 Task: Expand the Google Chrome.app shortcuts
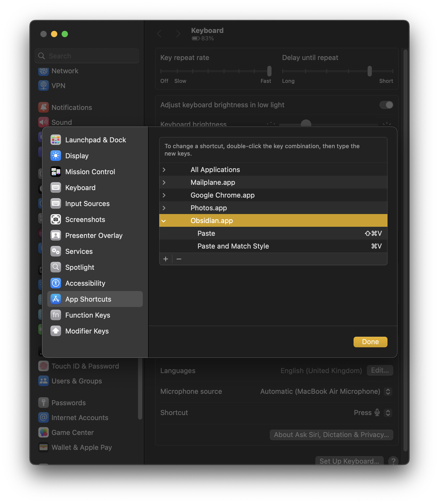coord(164,195)
